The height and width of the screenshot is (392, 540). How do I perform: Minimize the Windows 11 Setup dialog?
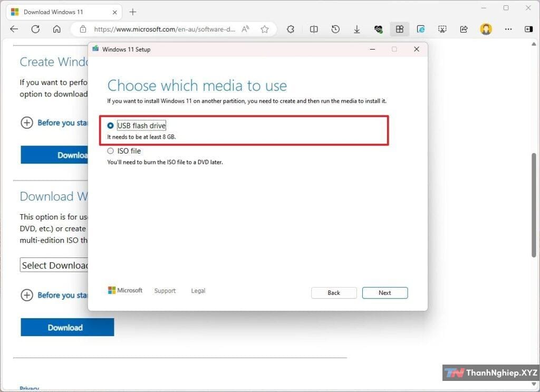click(372, 49)
